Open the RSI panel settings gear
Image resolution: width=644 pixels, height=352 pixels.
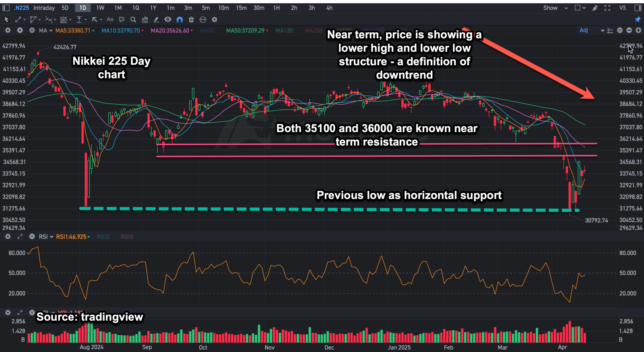click(x=8, y=236)
